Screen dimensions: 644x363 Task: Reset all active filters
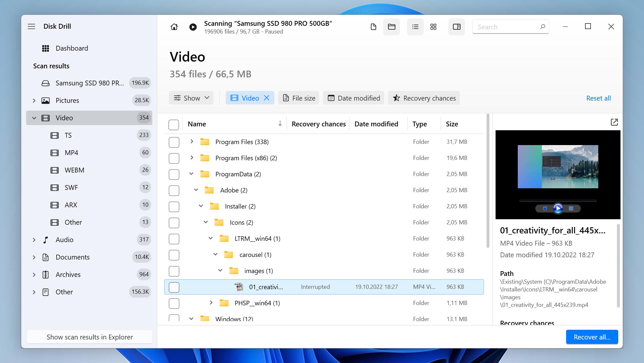599,98
